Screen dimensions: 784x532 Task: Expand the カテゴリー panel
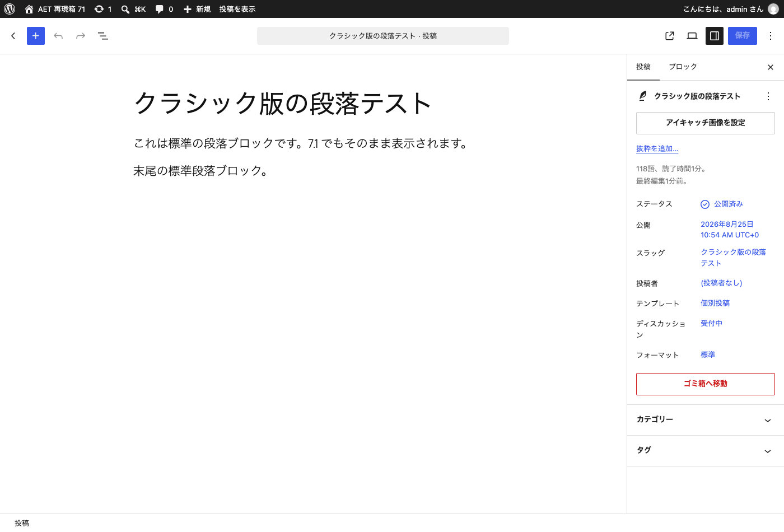pyautogui.click(x=706, y=420)
